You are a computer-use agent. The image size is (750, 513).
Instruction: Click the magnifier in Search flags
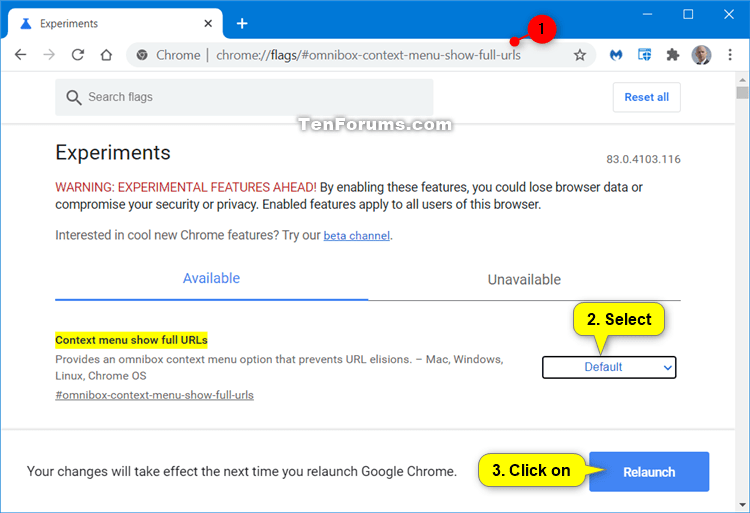(74, 98)
